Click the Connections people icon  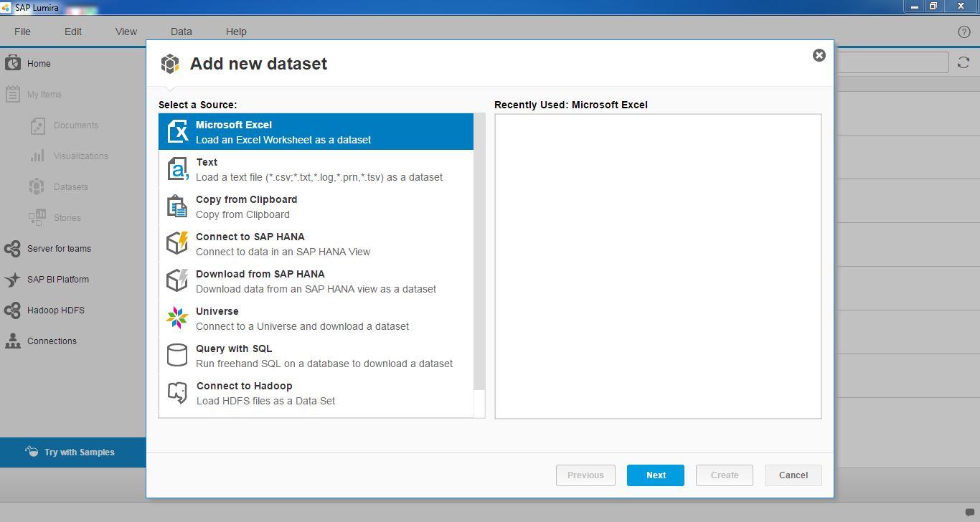pos(13,341)
